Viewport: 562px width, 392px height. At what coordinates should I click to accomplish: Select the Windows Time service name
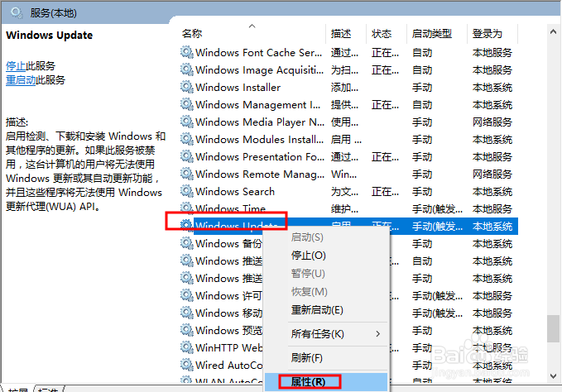click(230, 208)
